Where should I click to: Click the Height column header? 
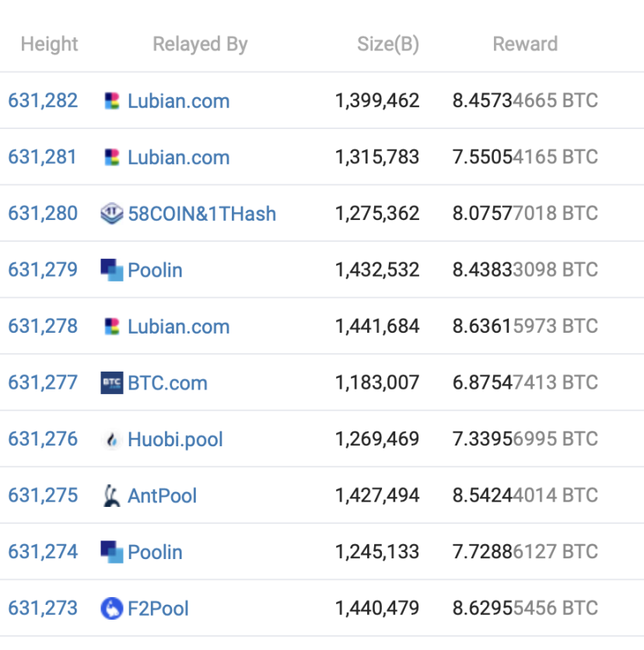[x=49, y=44]
